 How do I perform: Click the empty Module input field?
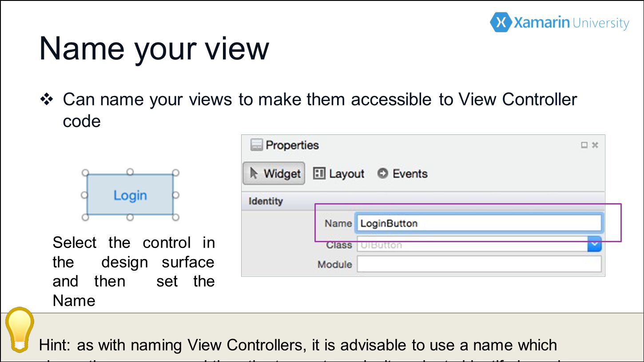click(x=479, y=264)
